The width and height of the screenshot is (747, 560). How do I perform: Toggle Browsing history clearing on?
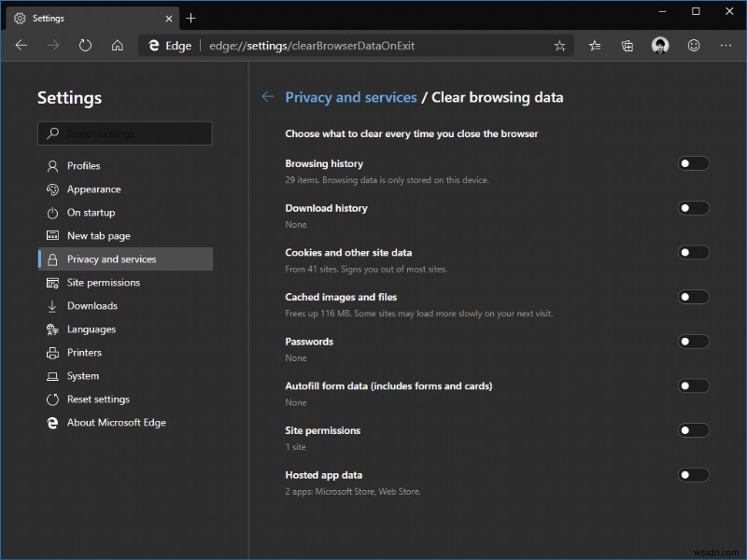point(694,162)
